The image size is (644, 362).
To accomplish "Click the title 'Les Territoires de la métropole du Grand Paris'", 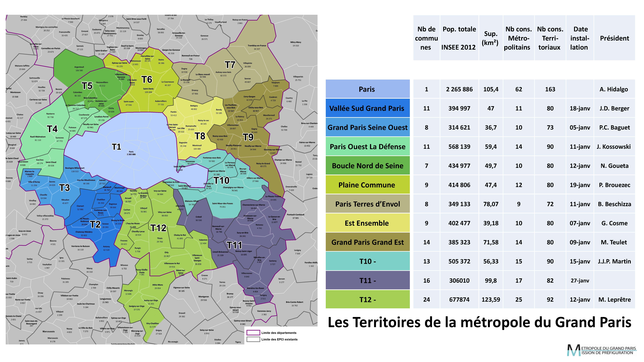I will point(479,322).
